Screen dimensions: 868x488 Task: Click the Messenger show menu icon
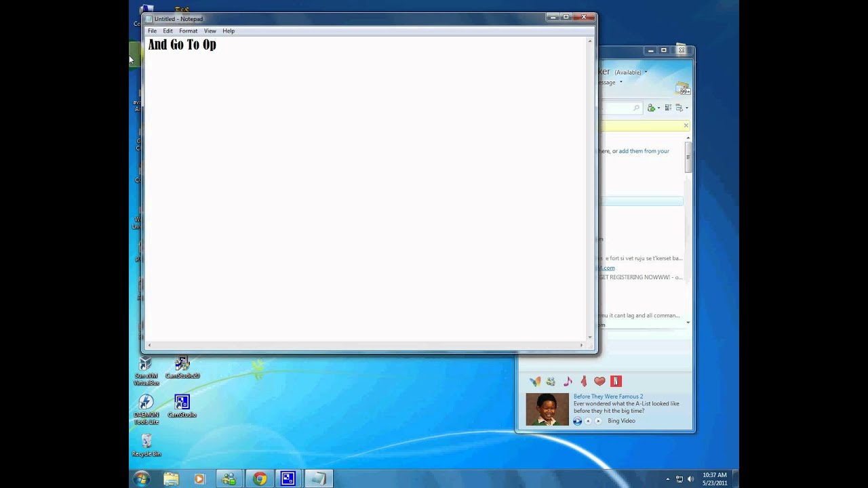pyautogui.click(x=679, y=108)
